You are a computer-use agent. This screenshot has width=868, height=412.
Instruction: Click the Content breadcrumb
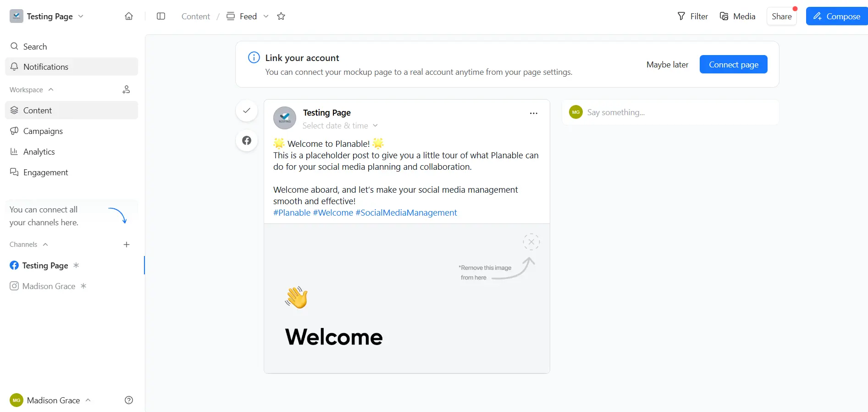point(196,16)
